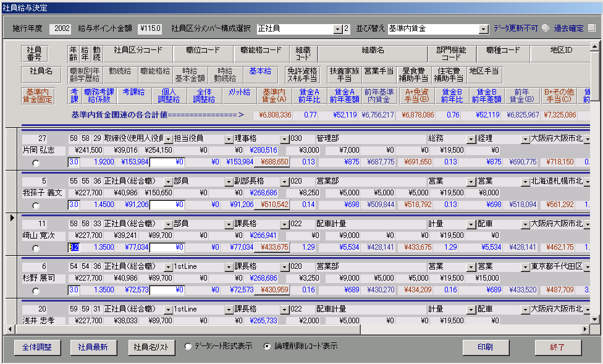Click vertical scrollbar down arrow
The height and width of the screenshot is (364, 603).
pyautogui.click(x=594, y=320)
